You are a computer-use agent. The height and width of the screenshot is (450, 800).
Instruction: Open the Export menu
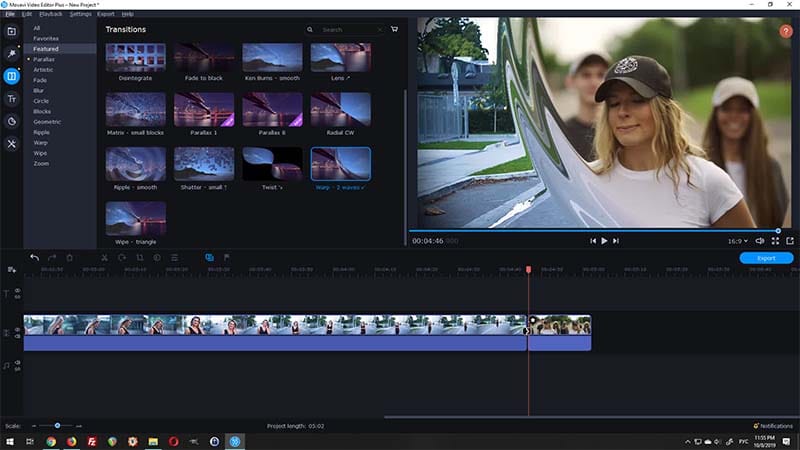[106, 14]
